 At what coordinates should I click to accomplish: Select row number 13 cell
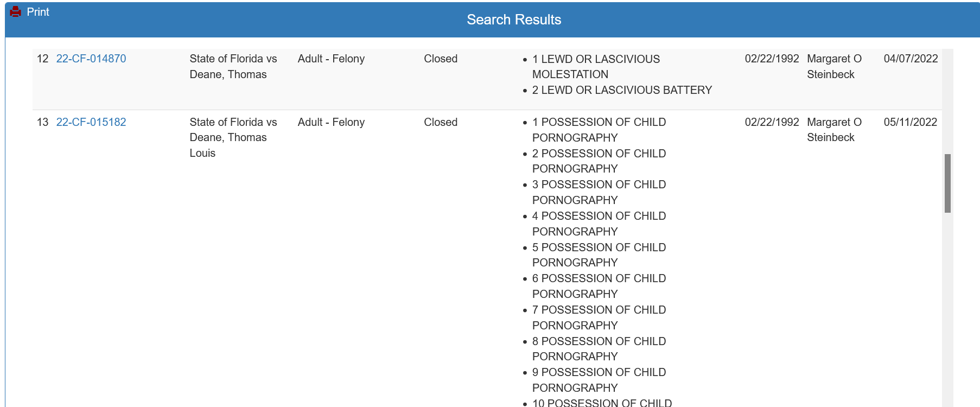pos(43,122)
